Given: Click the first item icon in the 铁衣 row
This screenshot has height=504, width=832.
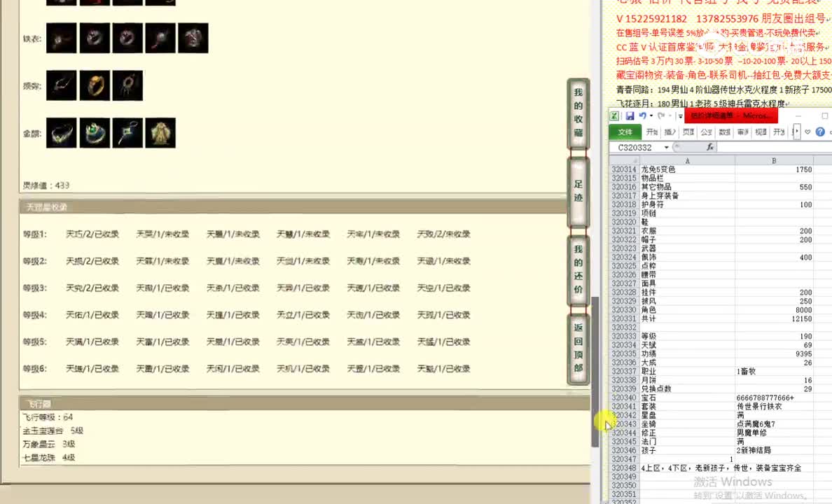Looking at the screenshot, I should tap(62, 38).
